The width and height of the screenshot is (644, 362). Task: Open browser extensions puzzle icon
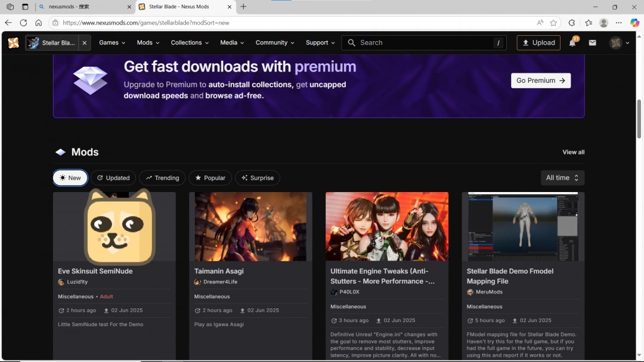coord(572,23)
